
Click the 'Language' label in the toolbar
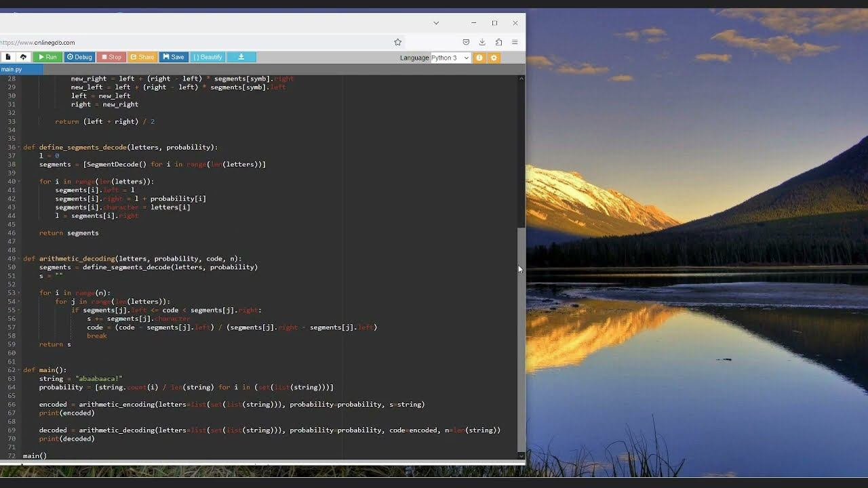click(414, 58)
